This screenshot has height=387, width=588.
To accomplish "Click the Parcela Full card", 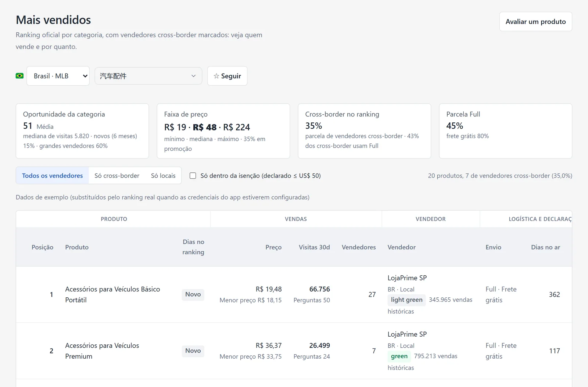I will pyautogui.click(x=506, y=131).
